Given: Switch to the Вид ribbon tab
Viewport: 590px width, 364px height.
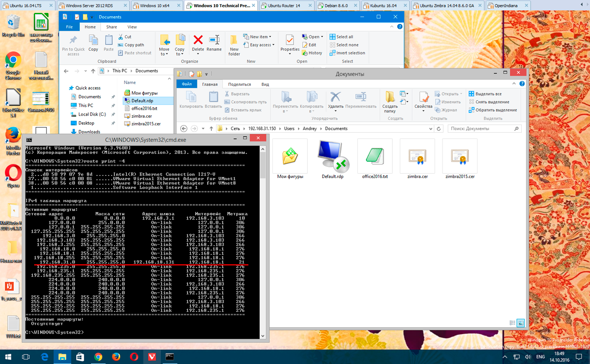Looking at the screenshot, I should [x=265, y=84].
